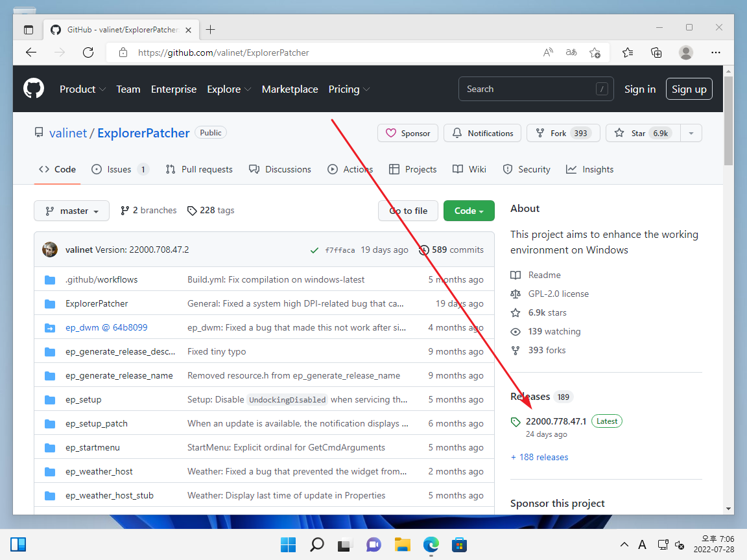Switch to the Discussions tab
747x560 pixels.
280,170
